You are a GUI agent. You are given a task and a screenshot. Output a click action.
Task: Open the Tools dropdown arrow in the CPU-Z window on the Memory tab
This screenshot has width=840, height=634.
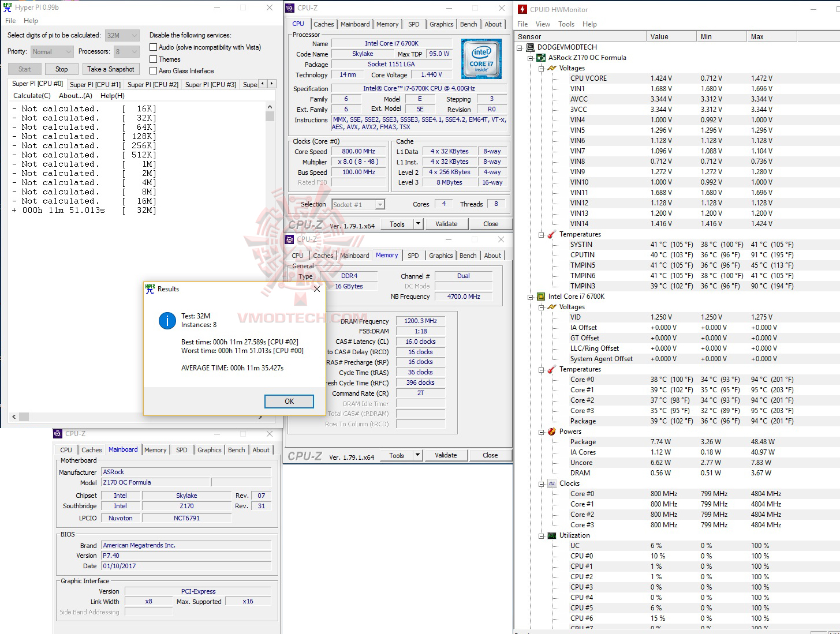pyautogui.click(x=417, y=455)
